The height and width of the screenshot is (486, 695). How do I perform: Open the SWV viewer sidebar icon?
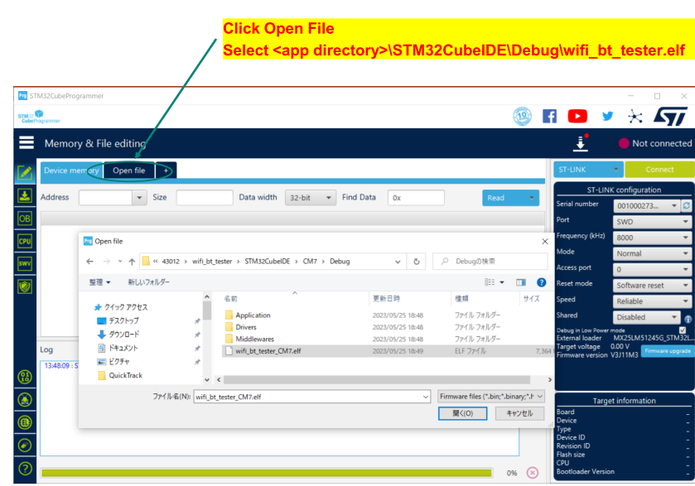pyautogui.click(x=25, y=263)
